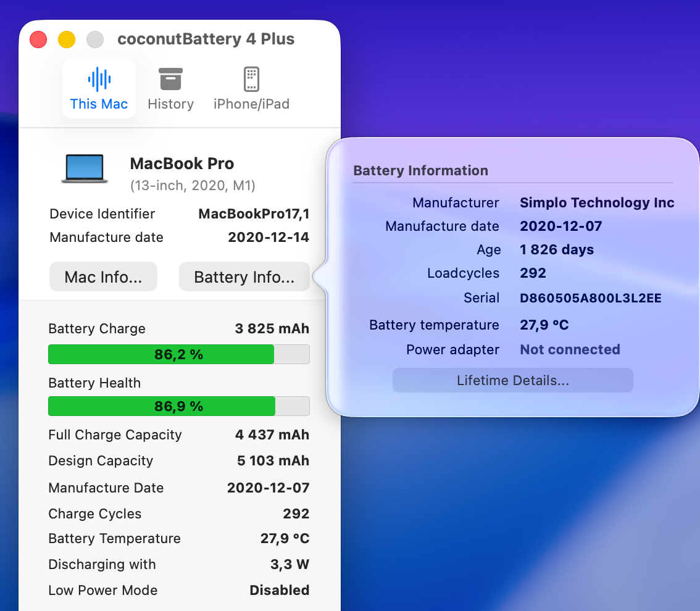Select the This Mac tab
The width and height of the screenshot is (700, 611).
tap(99, 89)
